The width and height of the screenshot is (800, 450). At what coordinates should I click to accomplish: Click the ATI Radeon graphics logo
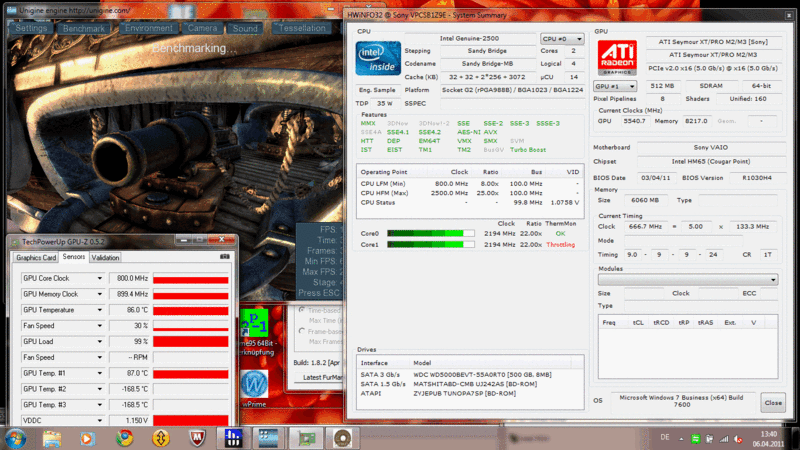[x=617, y=58]
